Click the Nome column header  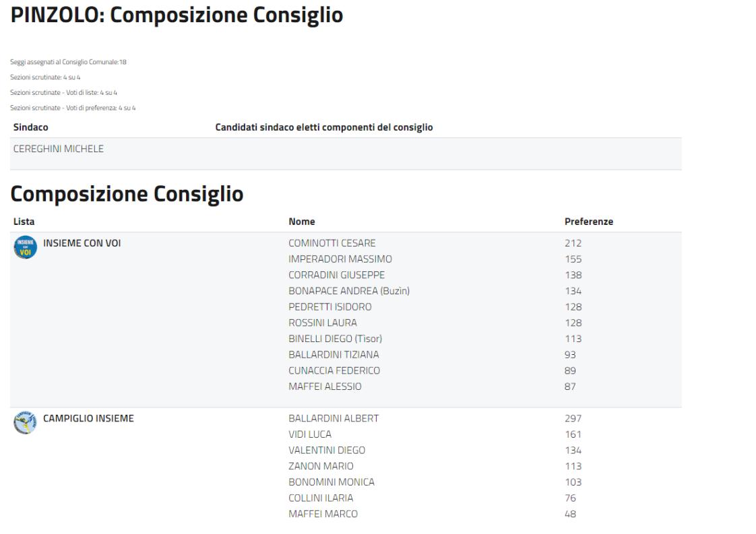point(301,221)
